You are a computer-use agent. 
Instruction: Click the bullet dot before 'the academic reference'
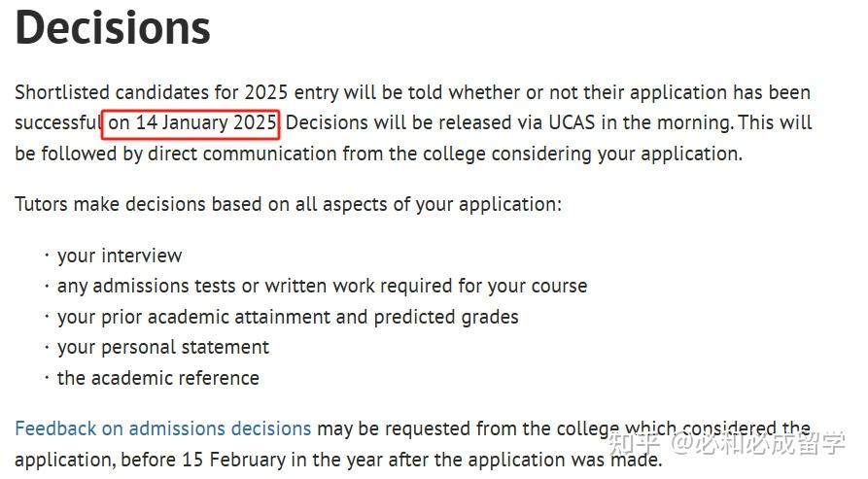pyautogui.click(x=46, y=378)
